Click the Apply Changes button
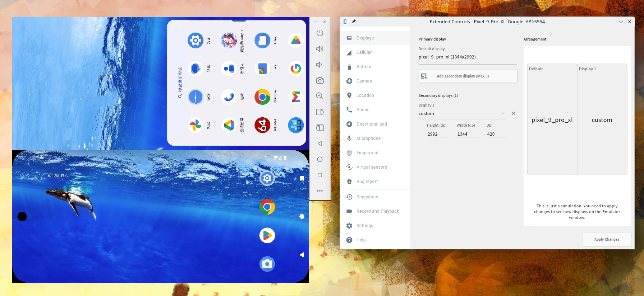Viewport: 644px width, 296px height. (x=607, y=239)
